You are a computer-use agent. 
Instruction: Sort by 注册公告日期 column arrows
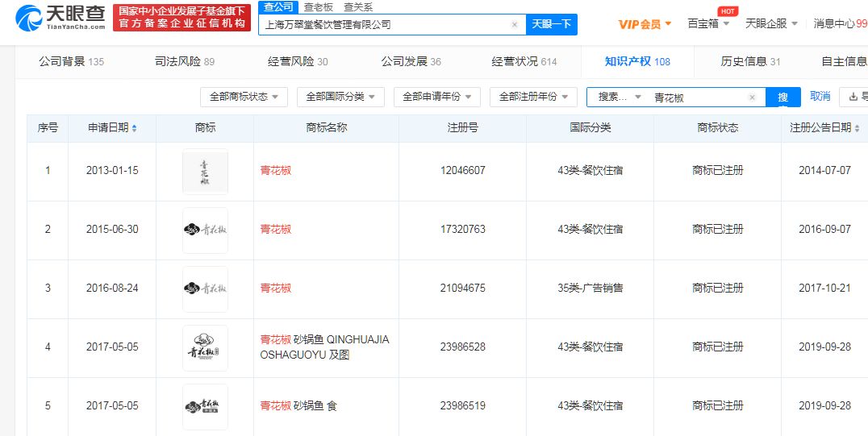tap(858, 128)
